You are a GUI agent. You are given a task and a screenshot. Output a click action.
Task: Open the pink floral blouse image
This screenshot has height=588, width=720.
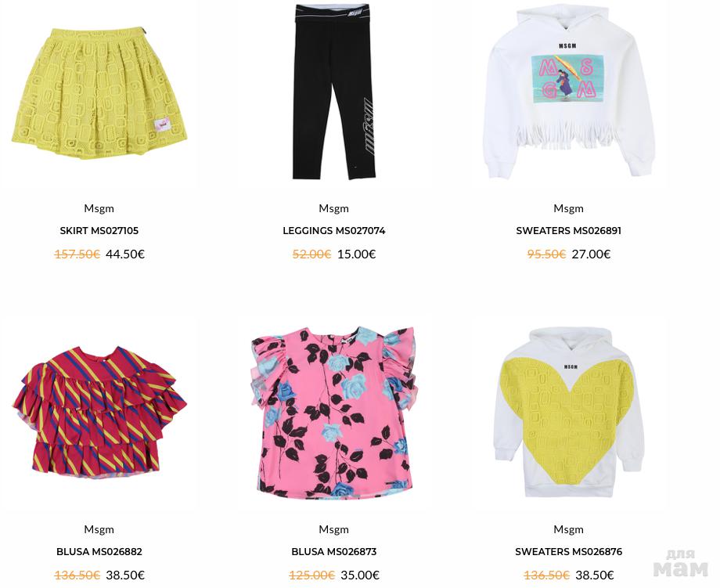pyautogui.click(x=334, y=413)
